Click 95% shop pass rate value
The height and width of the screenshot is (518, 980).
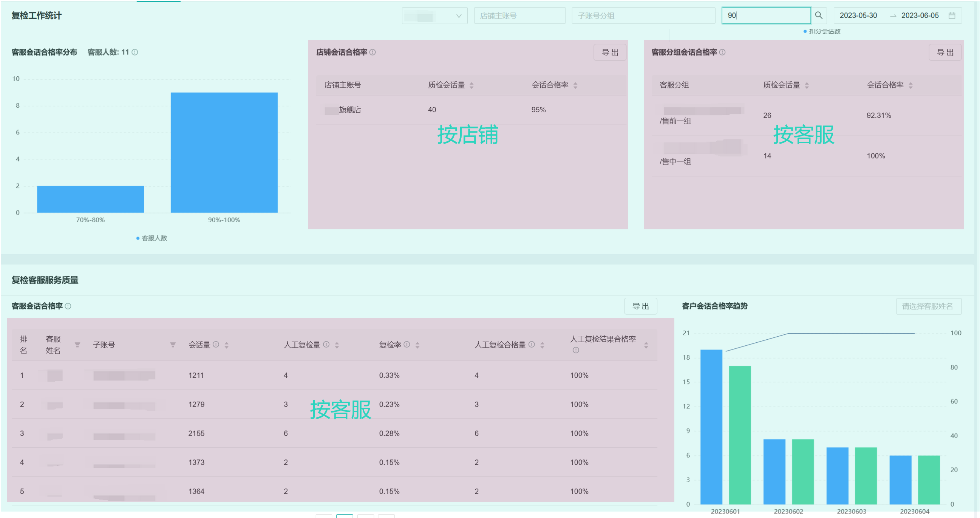pyautogui.click(x=538, y=110)
